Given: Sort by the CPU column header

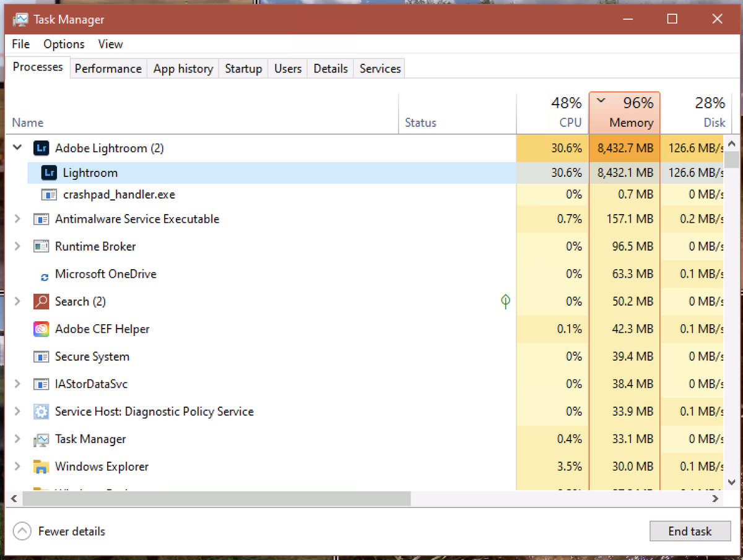Looking at the screenshot, I should click(x=552, y=113).
